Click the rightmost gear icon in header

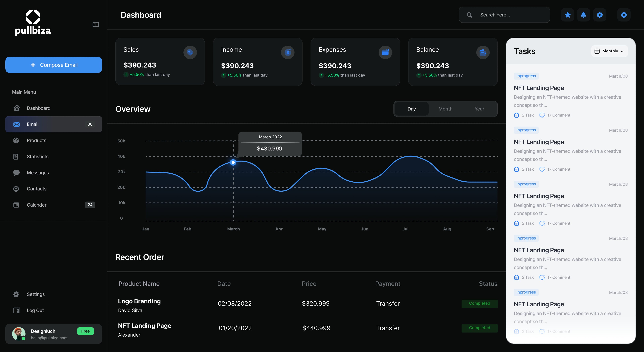point(624,15)
